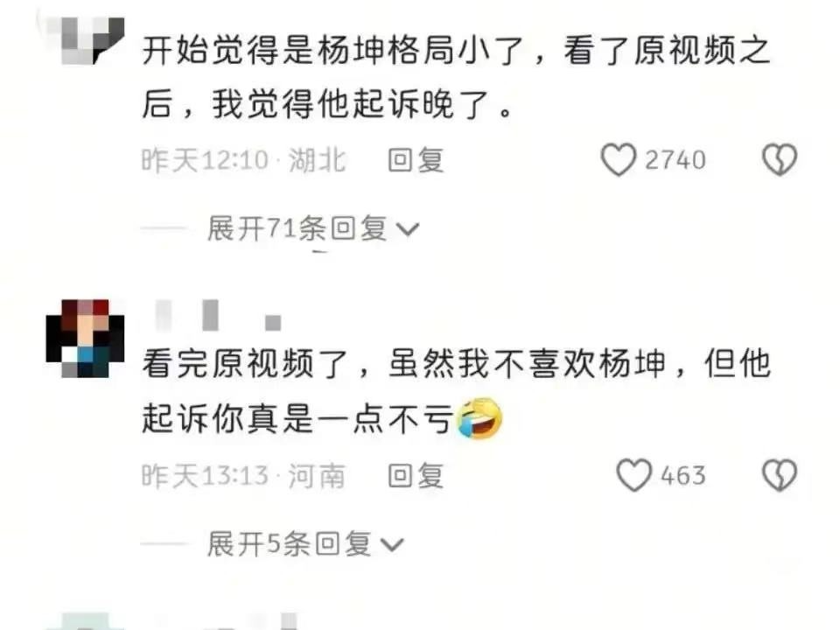Click the 2740 like count
This screenshot has height=630, width=840.
675,159
